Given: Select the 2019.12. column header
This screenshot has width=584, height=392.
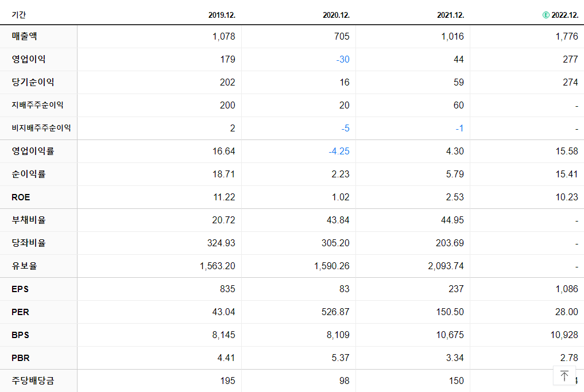Looking at the screenshot, I should pos(222,15).
